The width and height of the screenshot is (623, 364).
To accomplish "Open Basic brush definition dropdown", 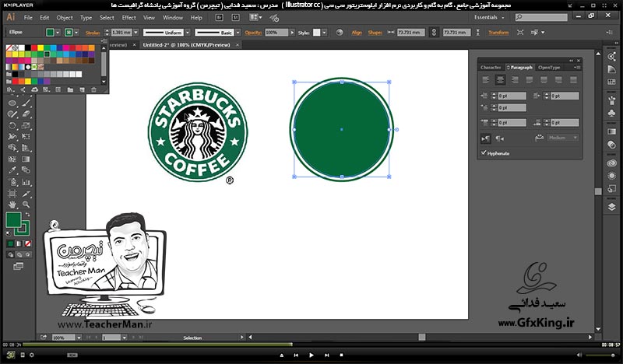I will tap(238, 33).
